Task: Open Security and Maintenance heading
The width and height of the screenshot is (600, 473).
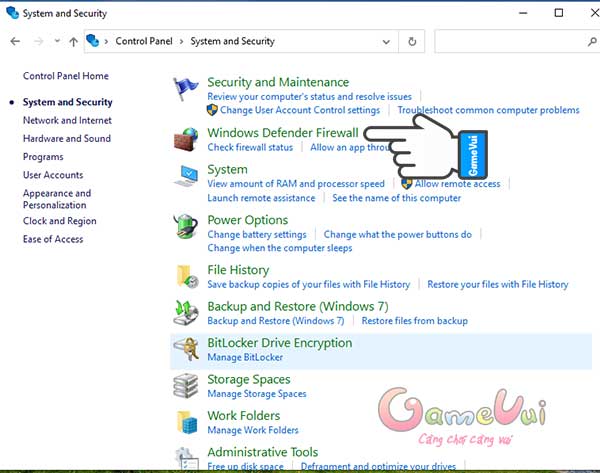Action: pyautogui.click(x=278, y=82)
